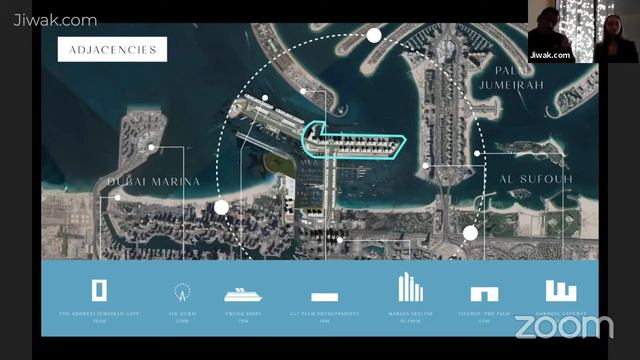Click the small marker on Palm crescent tip

[x=303, y=91]
